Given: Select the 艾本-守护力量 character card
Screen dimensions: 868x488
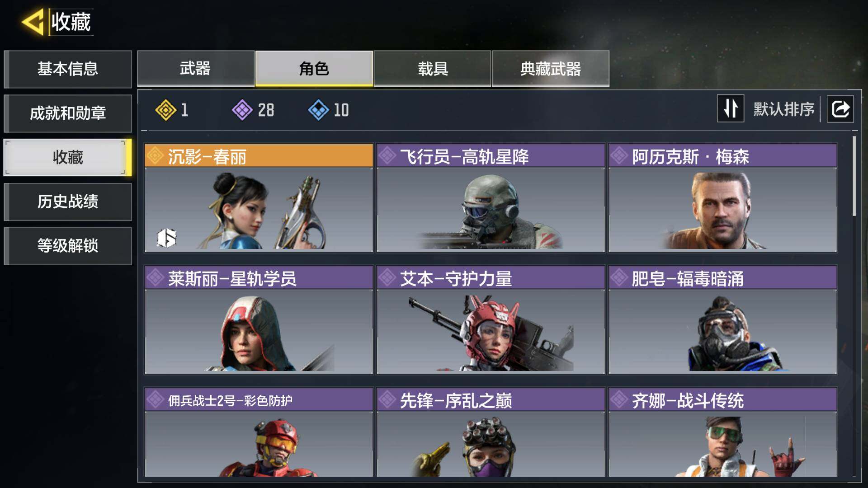Looking at the screenshot, I should coord(491,320).
